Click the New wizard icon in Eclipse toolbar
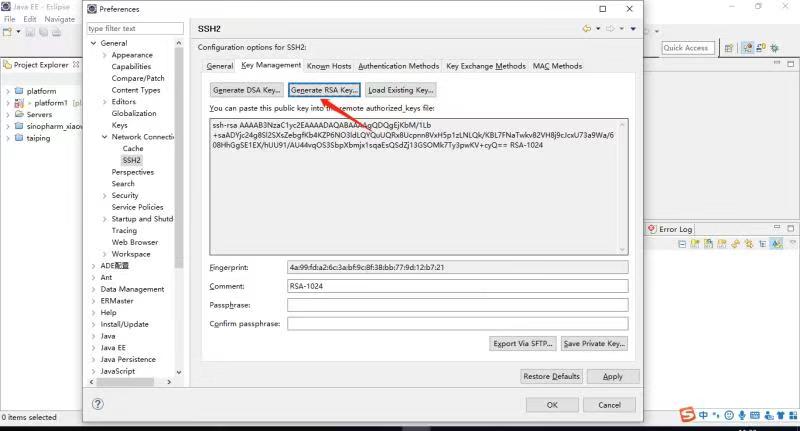Viewport: 800px width, 431px height. coord(8,32)
